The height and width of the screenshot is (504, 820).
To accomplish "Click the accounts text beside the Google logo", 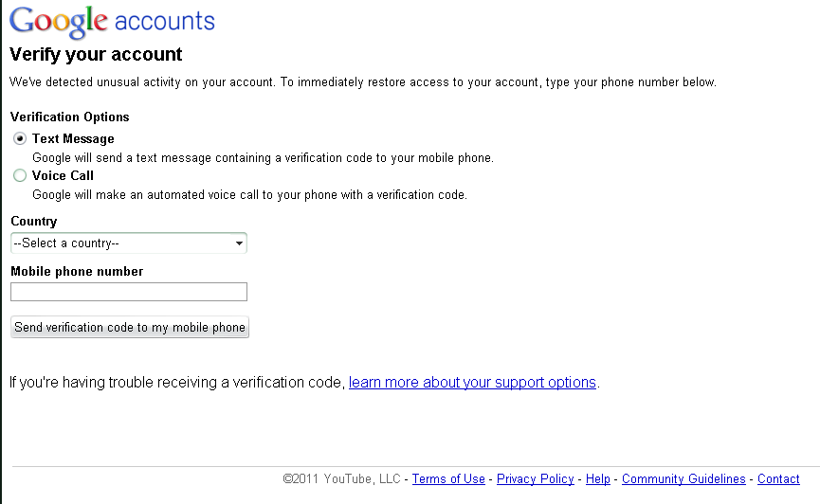I will (x=165, y=22).
